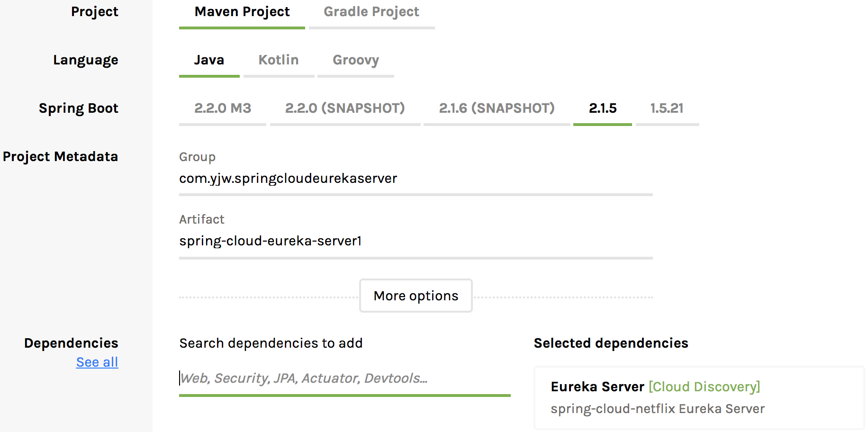Open the See all dependencies link
The image size is (868, 432).
[x=97, y=362]
